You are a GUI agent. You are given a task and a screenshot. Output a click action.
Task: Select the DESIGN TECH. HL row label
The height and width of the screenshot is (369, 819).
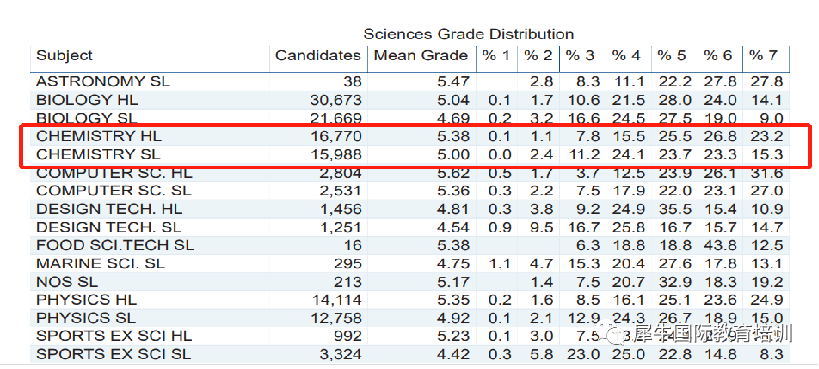109,209
